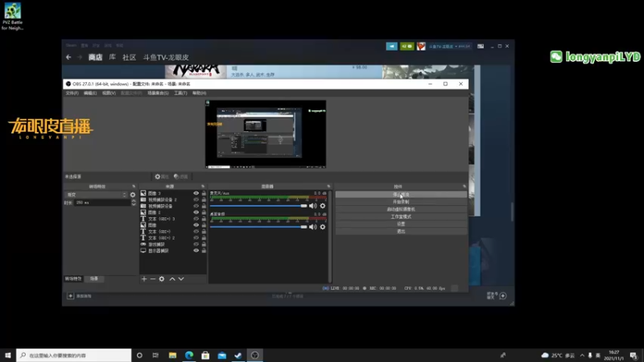Image resolution: width=644 pixels, height=362 pixels.
Task: Increase transition duration with up stepper
Action: [134, 201]
